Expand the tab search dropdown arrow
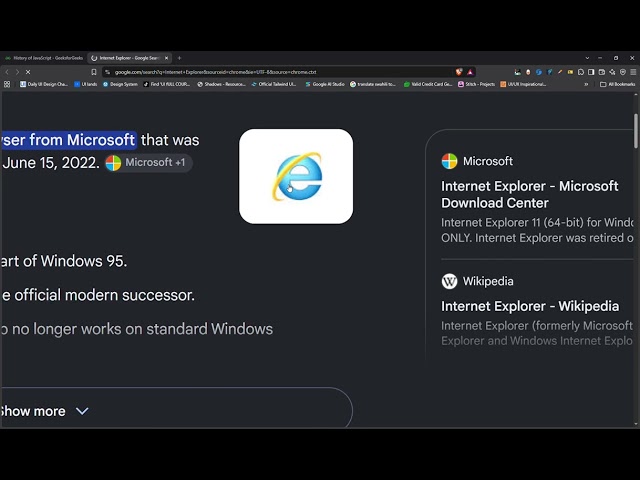640x480 pixels. point(587,58)
